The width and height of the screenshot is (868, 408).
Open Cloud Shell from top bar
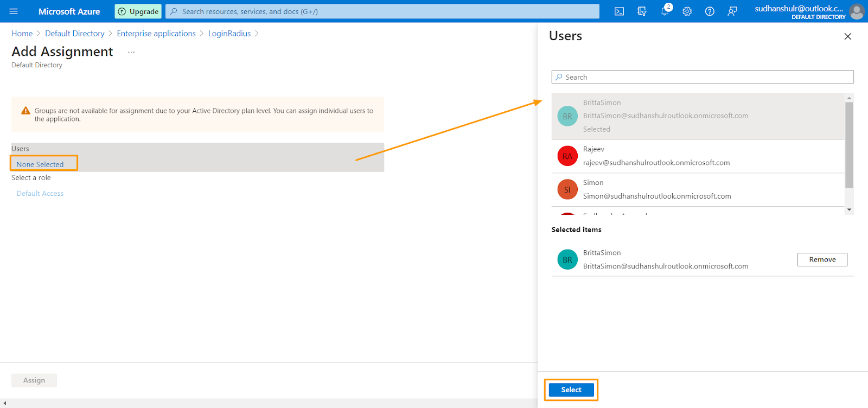coord(619,11)
